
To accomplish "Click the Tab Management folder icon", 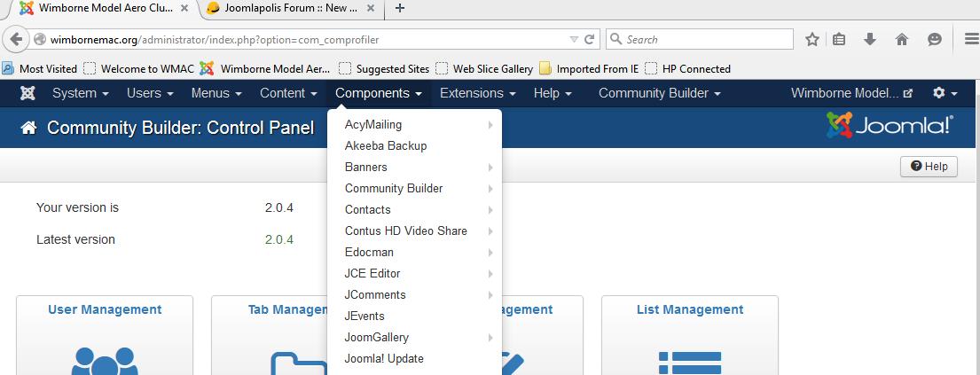I will 299,363.
